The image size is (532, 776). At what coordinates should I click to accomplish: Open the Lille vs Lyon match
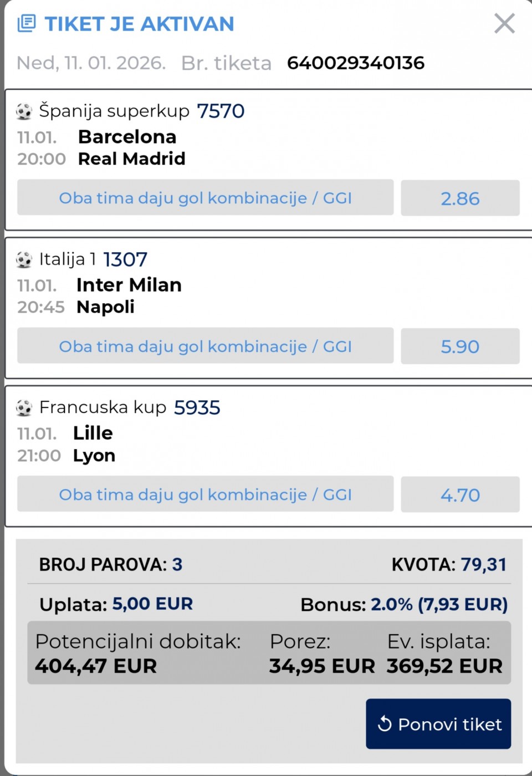click(94, 445)
